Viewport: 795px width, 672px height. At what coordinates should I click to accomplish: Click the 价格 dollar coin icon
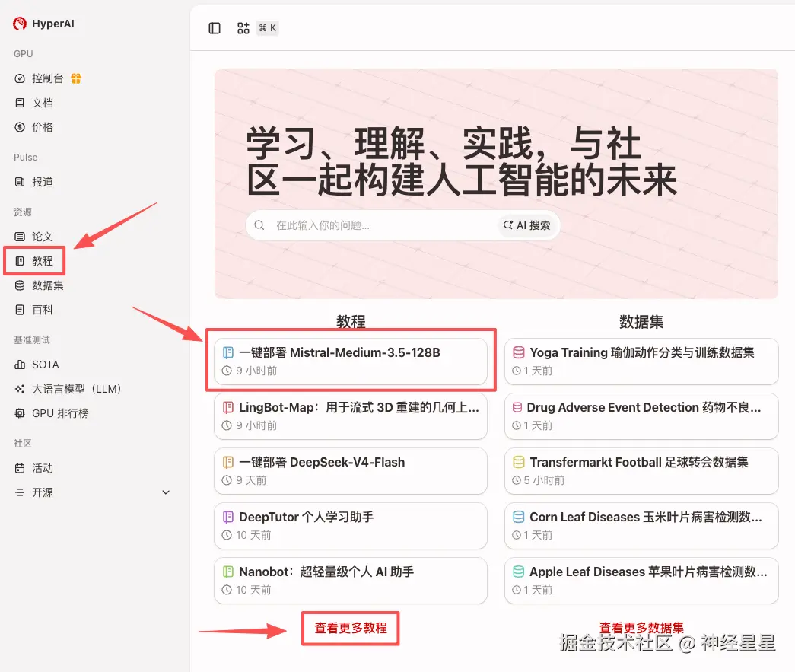tap(20, 127)
